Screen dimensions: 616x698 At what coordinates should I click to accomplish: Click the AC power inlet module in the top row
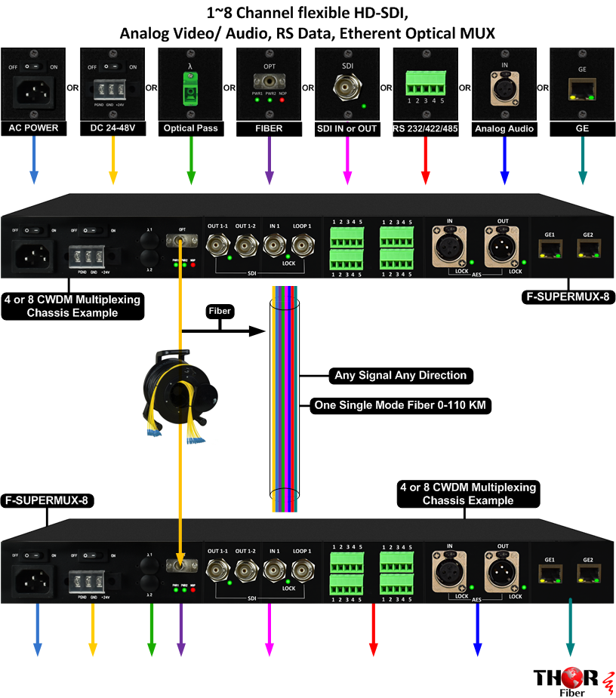point(33,91)
